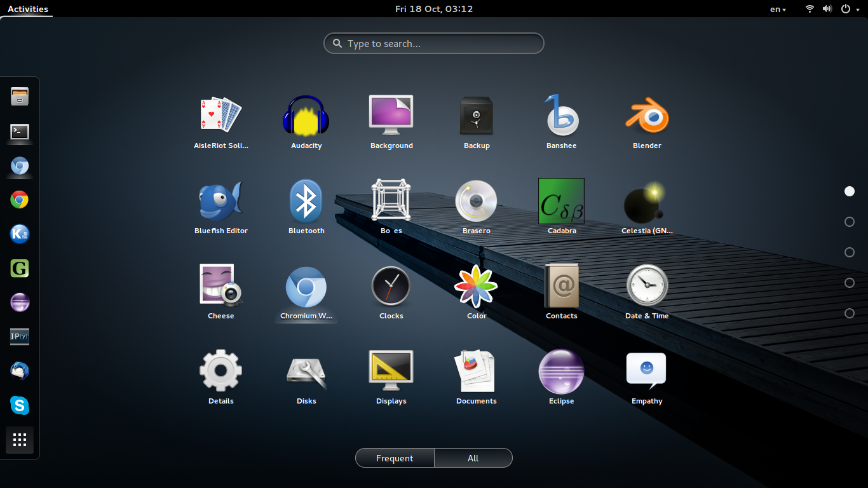The width and height of the screenshot is (868, 488).
Task: Toggle the Show Applications grid button
Action: [x=20, y=440]
